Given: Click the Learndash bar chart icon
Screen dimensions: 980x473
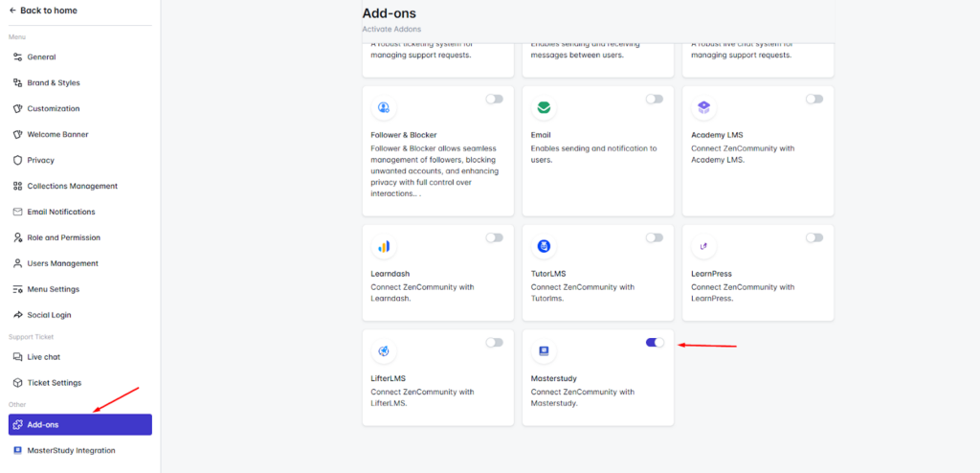Looking at the screenshot, I should (x=384, y=246).
